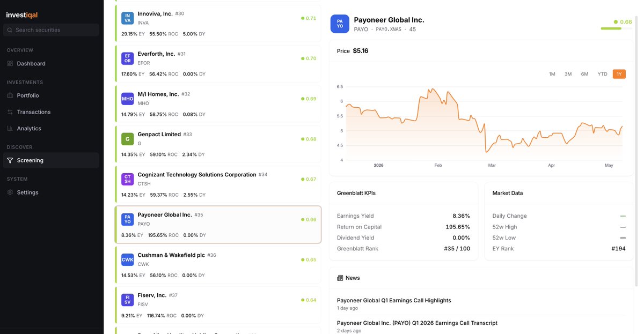Screen dimensions: 644x334
Task: Click the 0.65 score for Cushman & Wakefield
Action: [x=309, y=259]
